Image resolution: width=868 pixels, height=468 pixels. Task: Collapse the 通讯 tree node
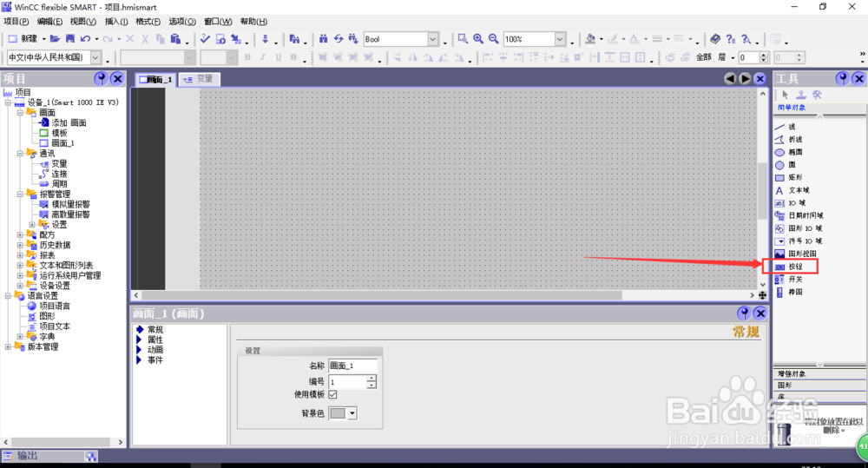pos(20,154)
